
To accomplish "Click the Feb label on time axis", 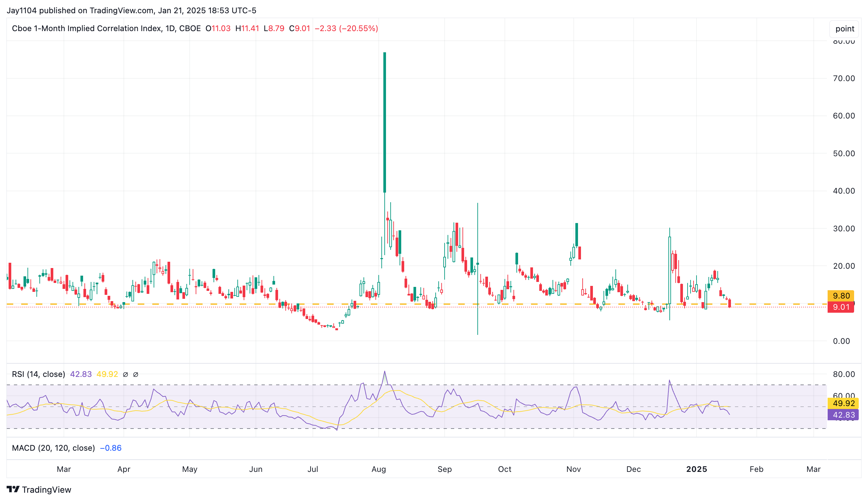I will [x=756, y=469].
